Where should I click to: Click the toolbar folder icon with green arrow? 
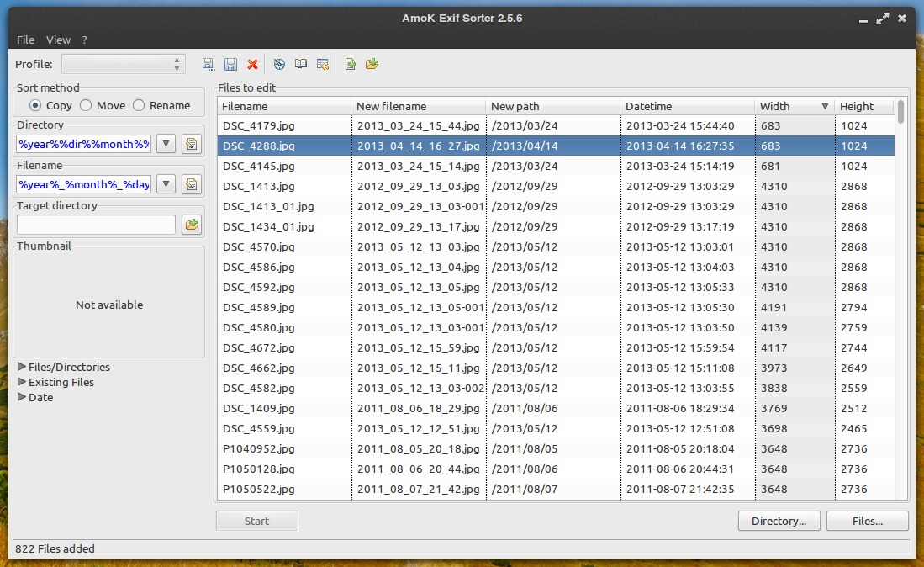372,64
